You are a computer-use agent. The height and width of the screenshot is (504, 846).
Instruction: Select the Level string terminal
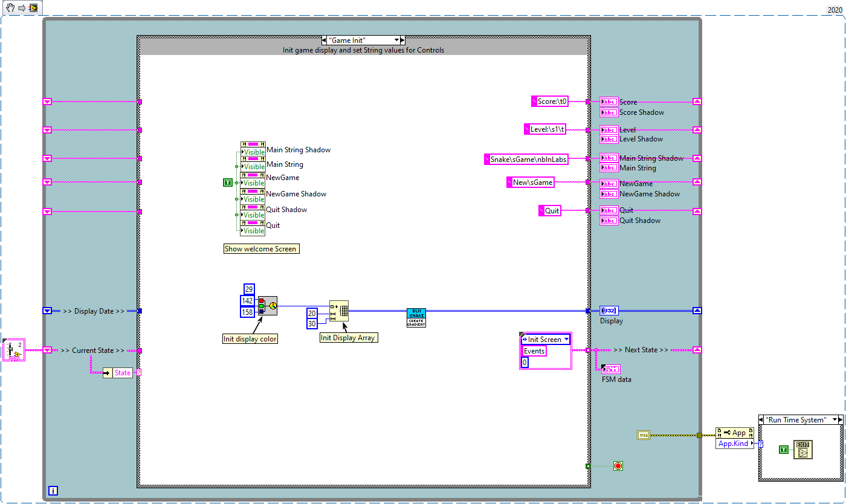pyautogui.click(x=609, y=129)
